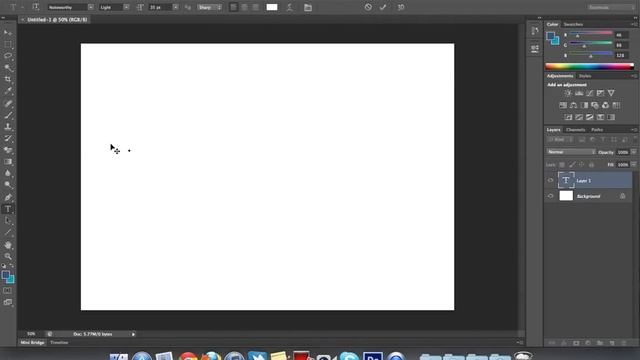Align text right
640x360 pixels.
click(x=255, y=7)
